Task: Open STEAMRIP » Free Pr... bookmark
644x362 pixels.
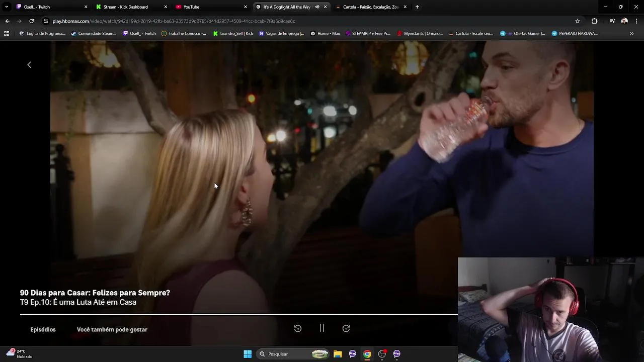Action: [368, 34]
